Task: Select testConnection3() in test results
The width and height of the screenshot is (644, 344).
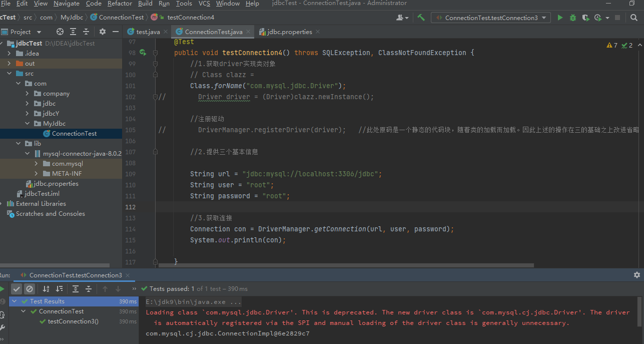Action: coord(73,321)
